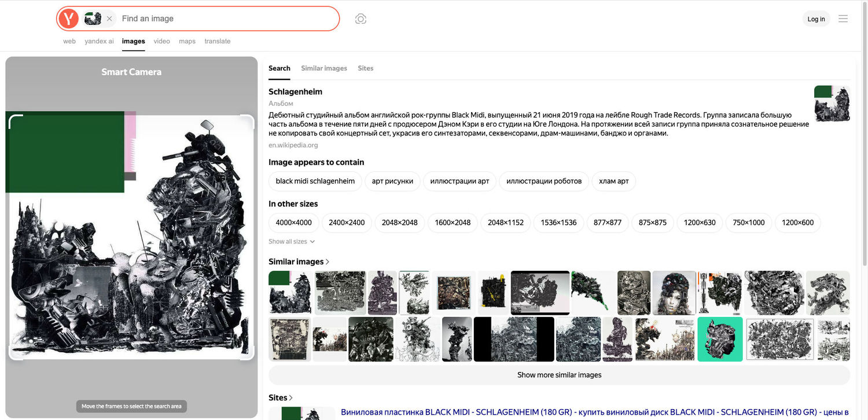
Task: Choose the 2048×2048 size
Action: pos(400,223)
